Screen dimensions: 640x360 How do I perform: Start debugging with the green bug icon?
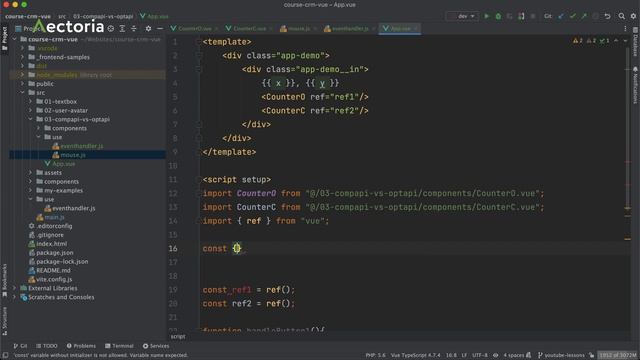click(x=498, y=16)
